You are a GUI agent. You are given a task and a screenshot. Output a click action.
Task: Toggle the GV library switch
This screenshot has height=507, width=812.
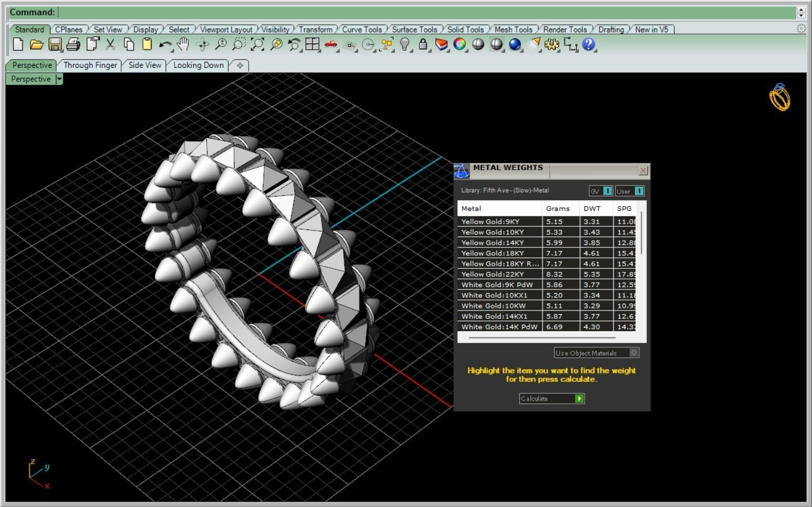607,191
